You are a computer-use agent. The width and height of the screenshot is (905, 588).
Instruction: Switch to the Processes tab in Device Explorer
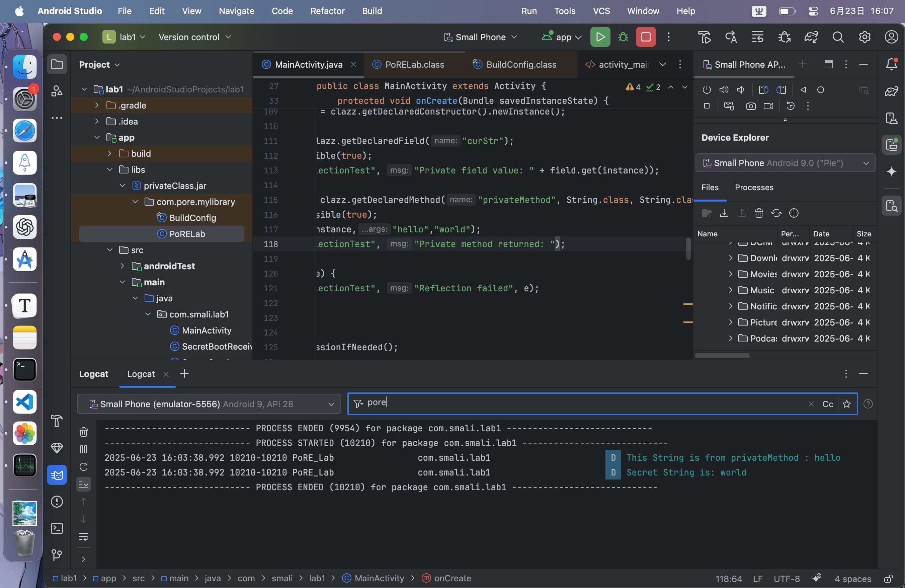coord(754,188)
